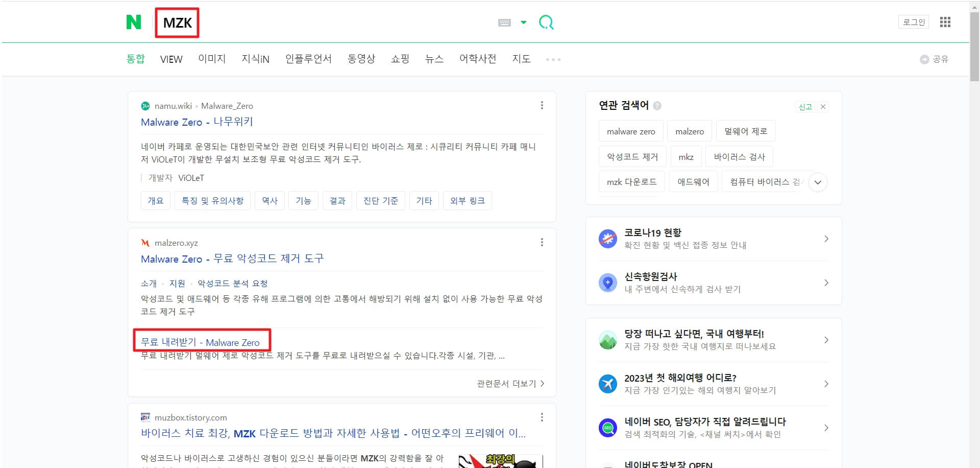Viewport: 980px width, 468px height.
Task: Select the mzk 다운로드 related keyword
Action: tap(631, 181)
